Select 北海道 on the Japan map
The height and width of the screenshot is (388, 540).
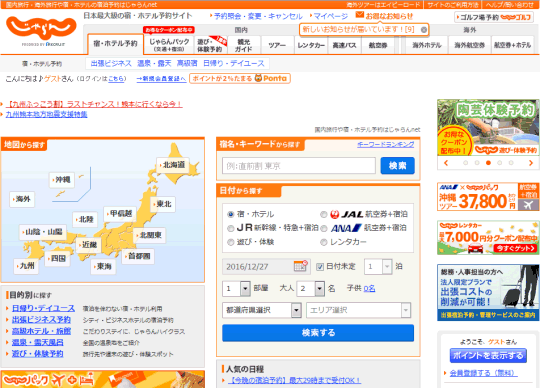pyautogui.click(x=173, y=165)
